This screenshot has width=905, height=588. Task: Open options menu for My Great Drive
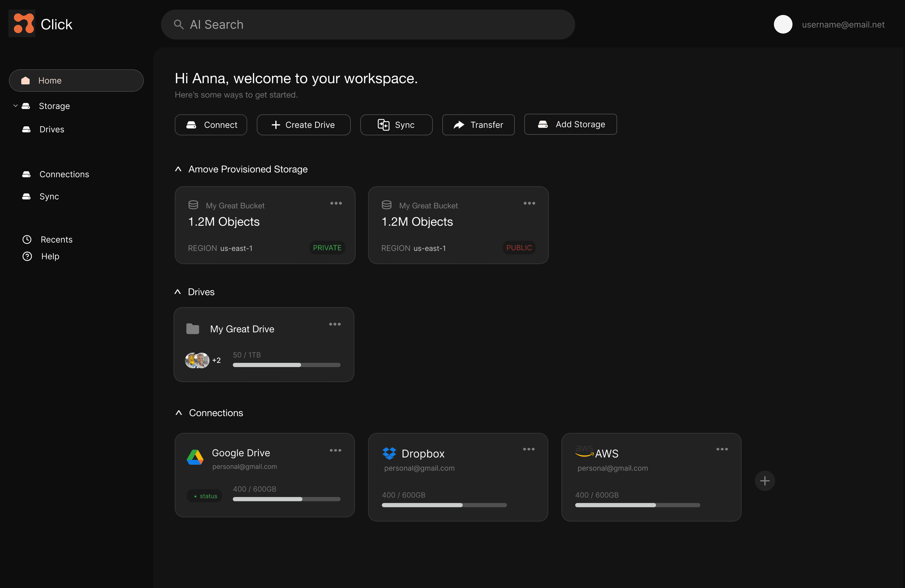(335, 325)
